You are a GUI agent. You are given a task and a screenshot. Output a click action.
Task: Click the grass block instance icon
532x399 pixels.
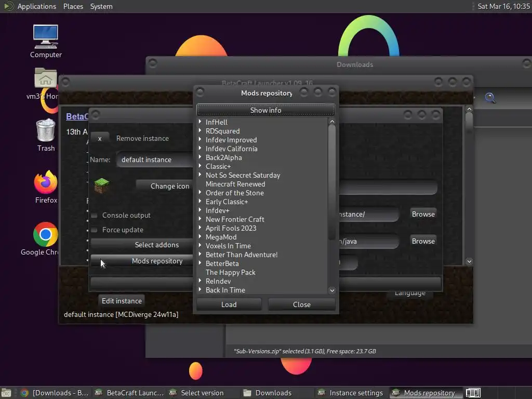(101, 185)
